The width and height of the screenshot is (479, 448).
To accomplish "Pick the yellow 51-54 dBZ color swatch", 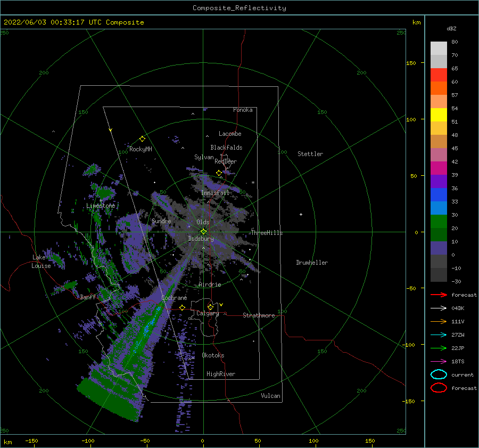I will point(439,115).
